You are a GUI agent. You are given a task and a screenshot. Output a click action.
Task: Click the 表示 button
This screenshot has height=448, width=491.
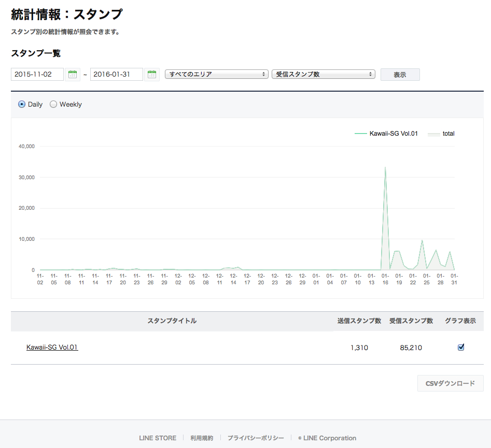pyautogui.click(x=400, y=75)
